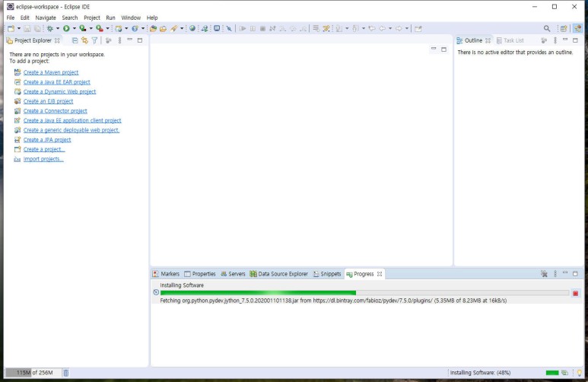Open the Run launch history dropdown

click(75, 28)
